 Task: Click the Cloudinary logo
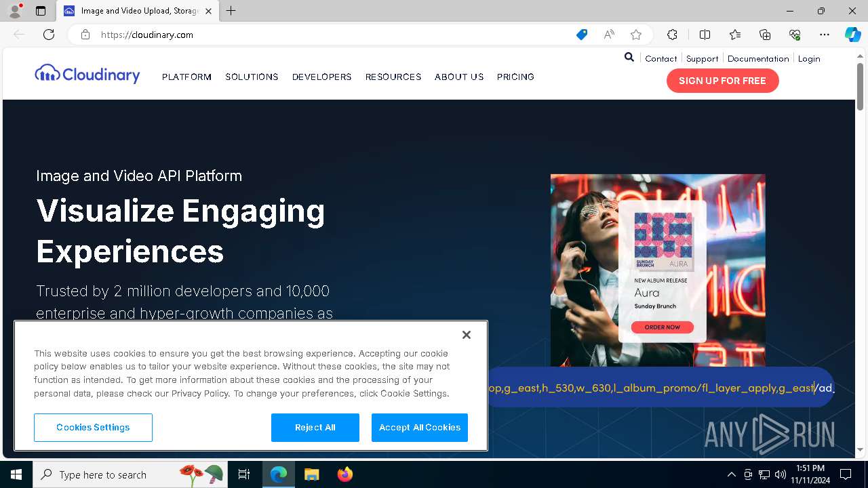87,74
